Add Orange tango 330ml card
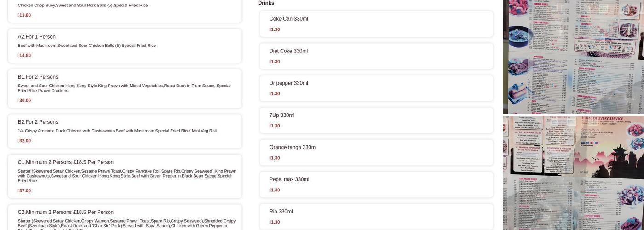This screenshot has height=230, width=644. coord(376,153)
